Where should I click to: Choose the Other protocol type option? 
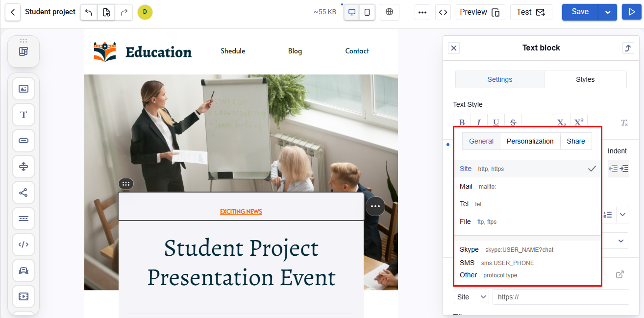(527, 275)
